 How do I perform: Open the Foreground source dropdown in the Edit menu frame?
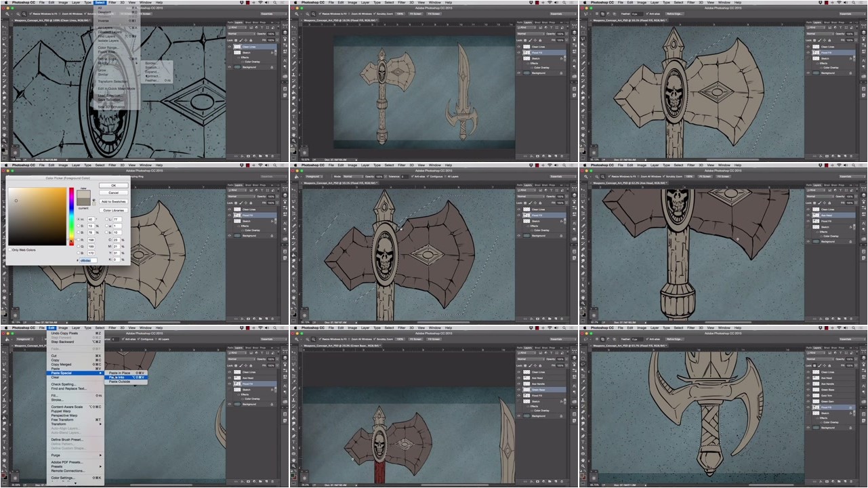[25, 339]
